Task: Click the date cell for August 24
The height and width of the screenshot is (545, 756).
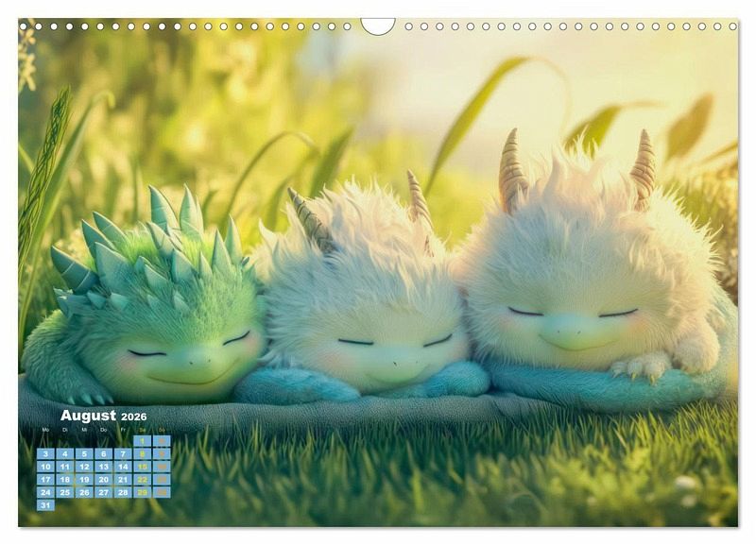Action: pos(44,492)
